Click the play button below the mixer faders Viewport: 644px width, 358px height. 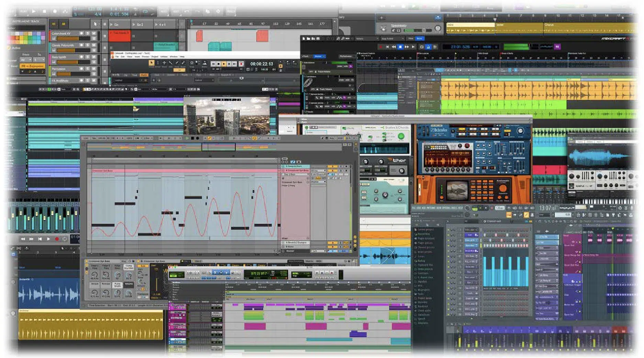tap(48, 239)
